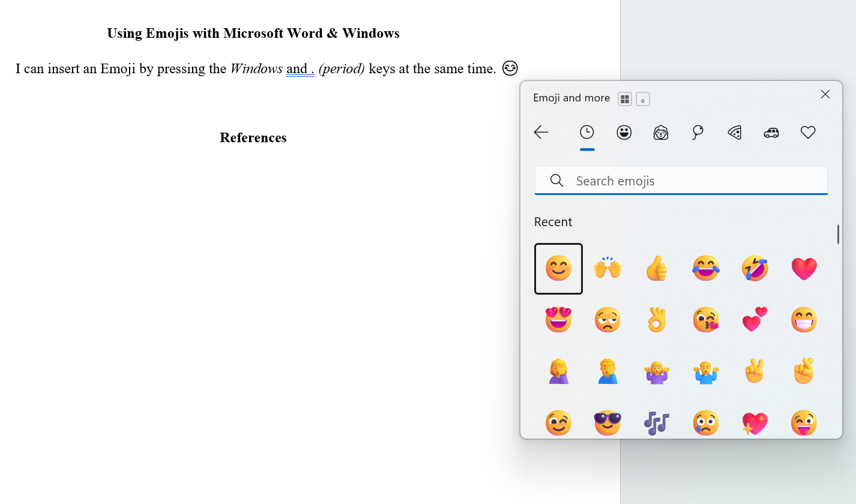Open the People emoji tab
This screenshot has width=856, height=504.
pyautogui.click(x=661, y=133)
